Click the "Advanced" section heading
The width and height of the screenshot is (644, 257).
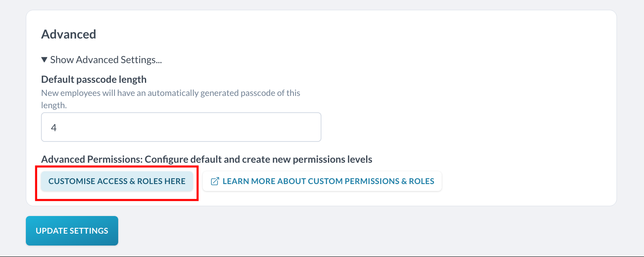coord(69,34)
